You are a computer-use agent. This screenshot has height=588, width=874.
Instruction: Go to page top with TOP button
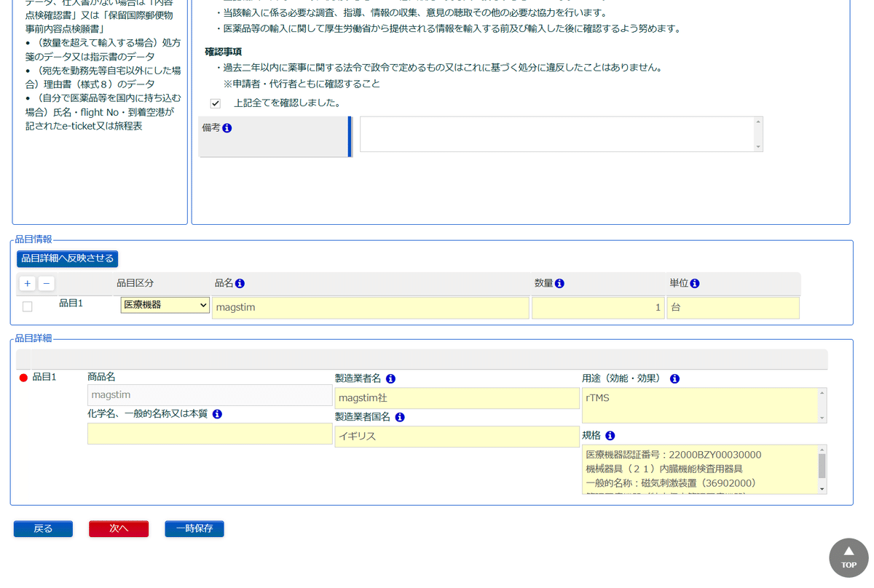point(849,557)
